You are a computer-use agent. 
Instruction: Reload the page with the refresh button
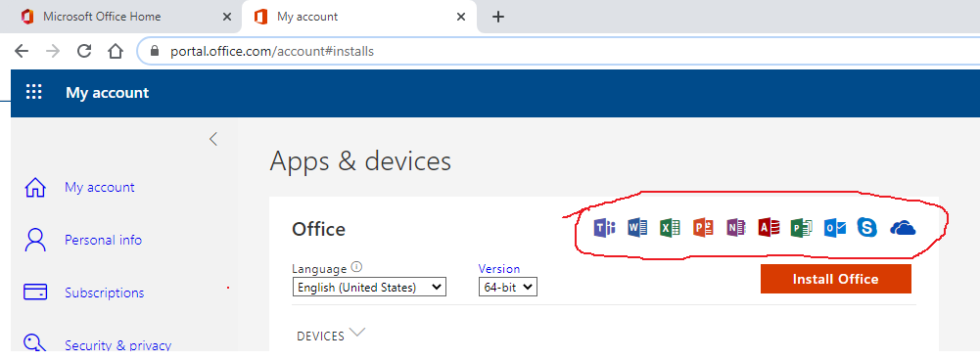84,51
